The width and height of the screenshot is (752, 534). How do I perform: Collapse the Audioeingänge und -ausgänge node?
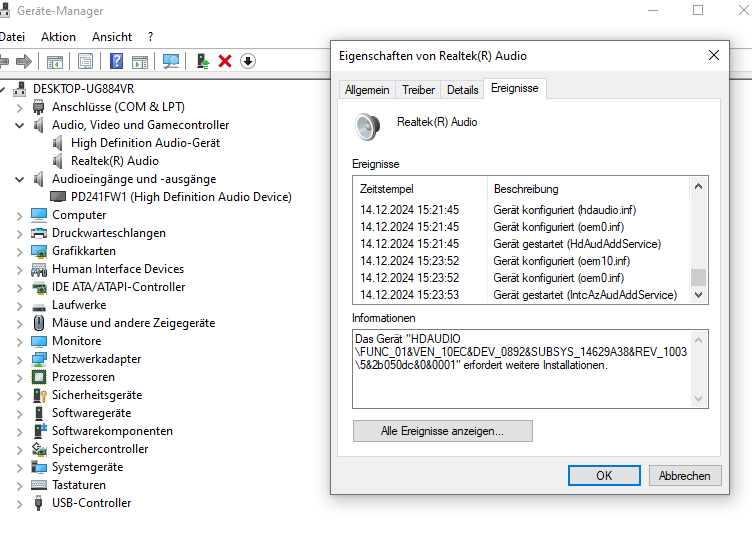pyautogui.click(x=20, y=180)
